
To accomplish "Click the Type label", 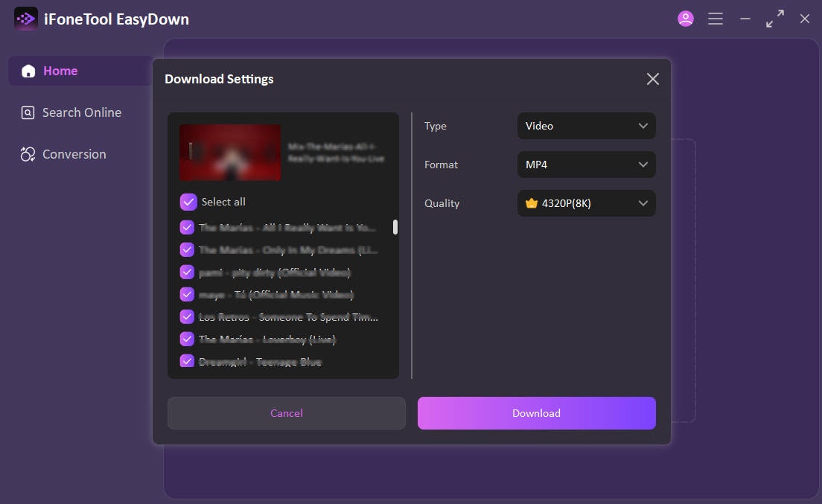I will coord(436,127).
